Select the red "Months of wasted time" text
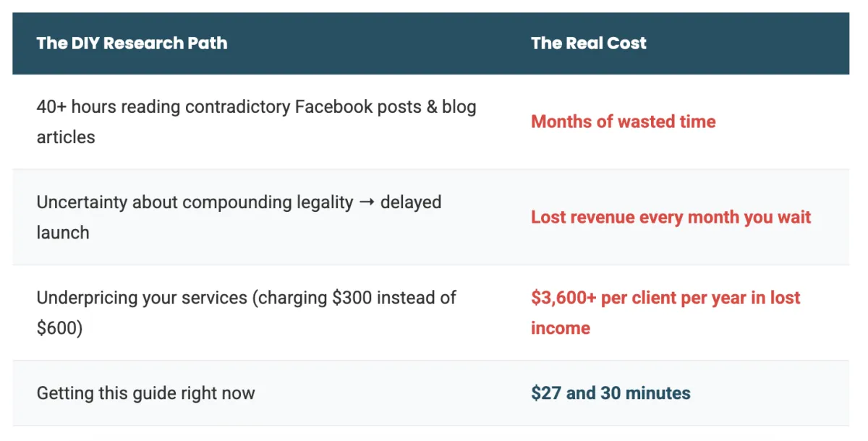868x441 pixels. click(x=623, y=121)
